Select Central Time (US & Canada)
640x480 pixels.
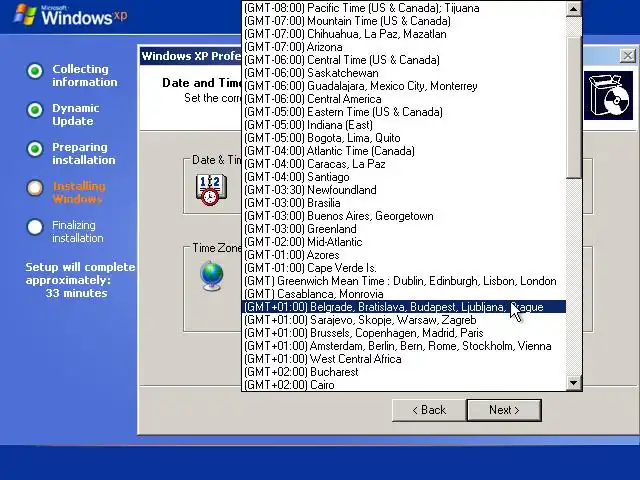tap(404, 60)
